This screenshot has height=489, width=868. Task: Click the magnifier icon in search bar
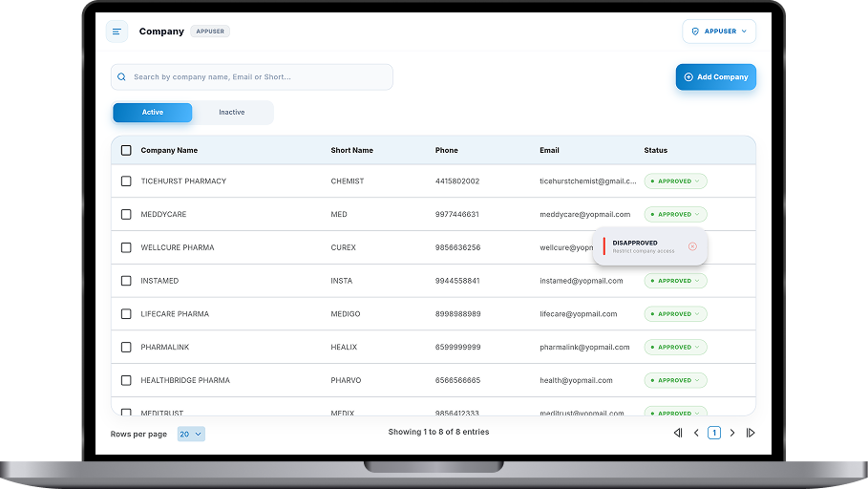click(x=122, y=77)
